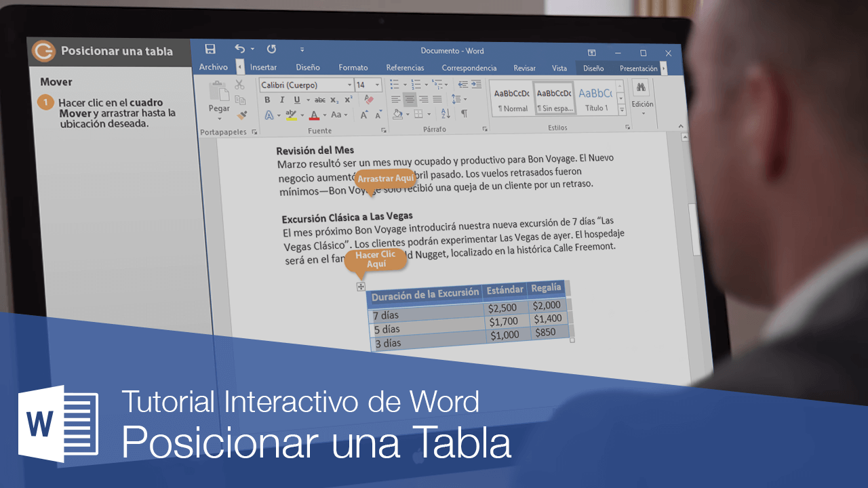Open the Estilos pane launcher
The width and height of the screenshot is (868, 488).
coord(627,127)
